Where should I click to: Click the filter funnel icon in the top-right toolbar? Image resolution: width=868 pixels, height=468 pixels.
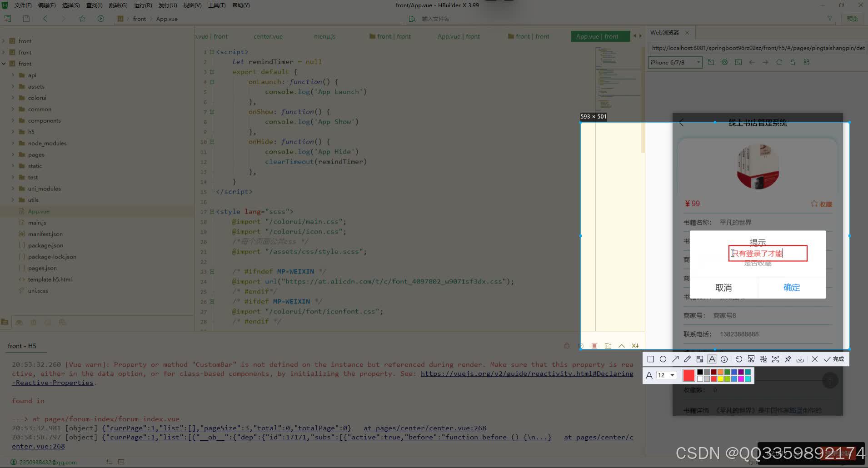tap(830, 19)
